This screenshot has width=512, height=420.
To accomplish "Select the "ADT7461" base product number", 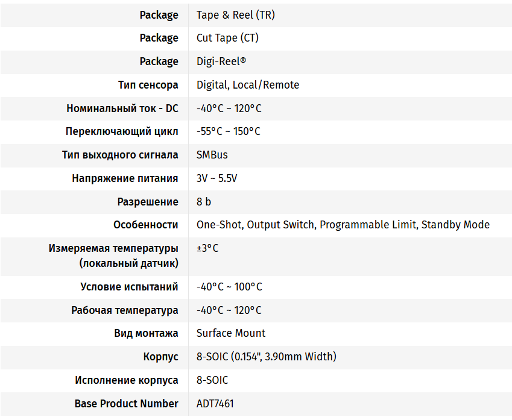I will [x=215, y=404].
